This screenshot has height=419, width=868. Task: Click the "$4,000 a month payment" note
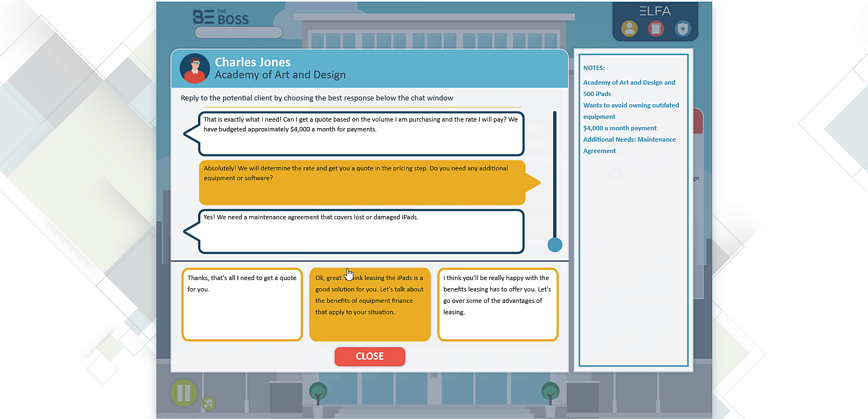pos(619,128)
